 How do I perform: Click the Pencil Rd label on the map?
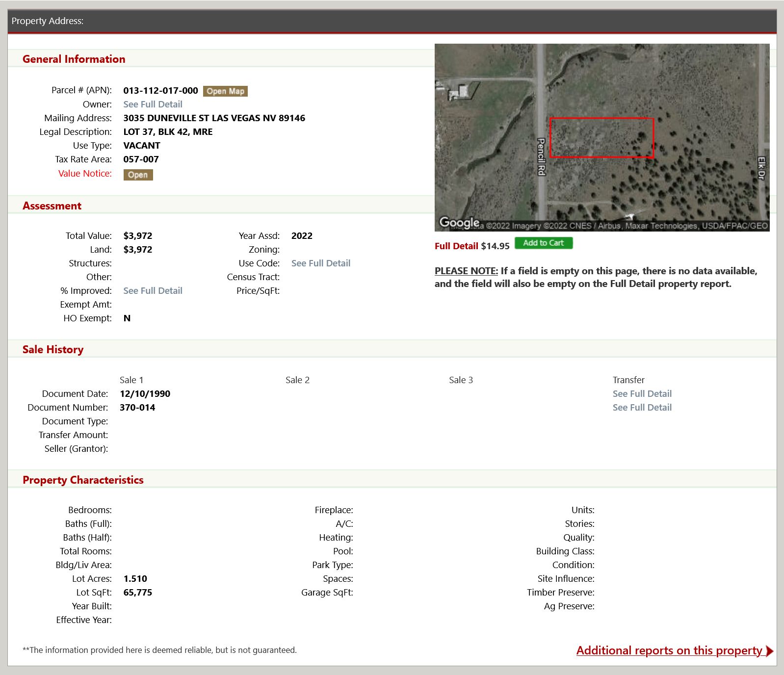click(x=541, y=157)
